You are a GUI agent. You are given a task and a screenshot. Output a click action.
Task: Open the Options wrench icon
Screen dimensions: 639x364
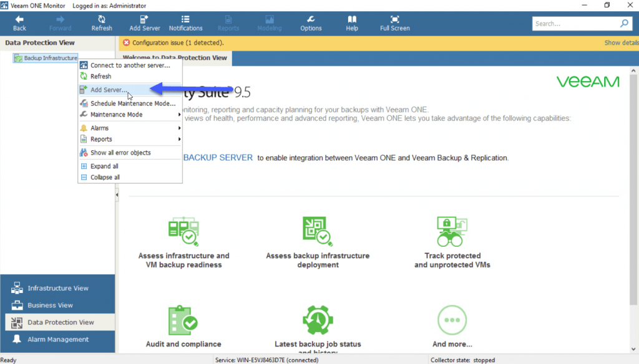(x=311, y=19)
